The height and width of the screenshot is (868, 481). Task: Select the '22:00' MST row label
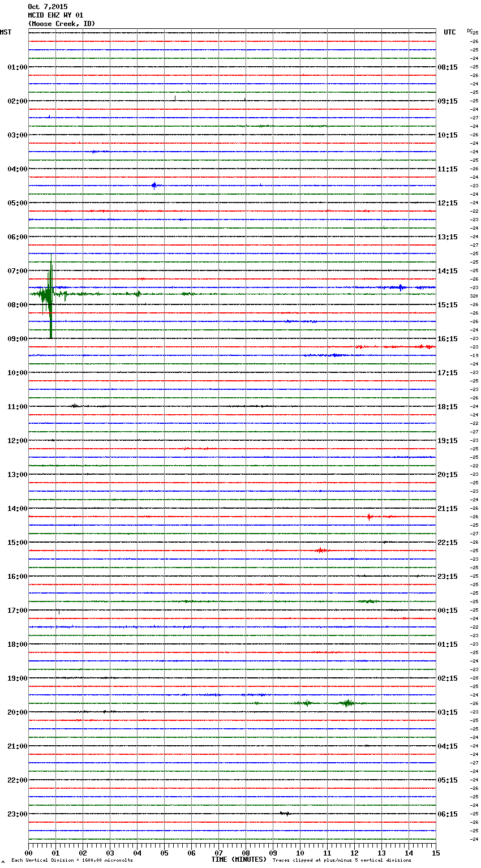click(x=18, y=780)
